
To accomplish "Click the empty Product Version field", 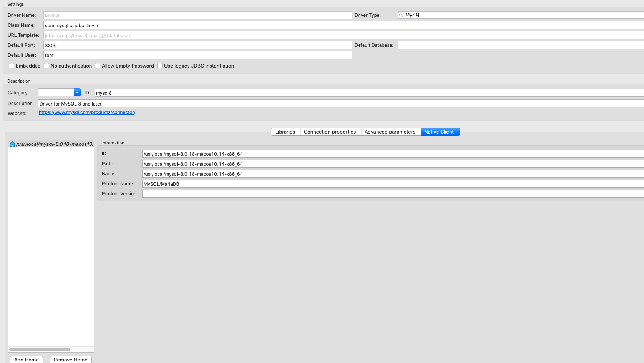I will 393,194.
